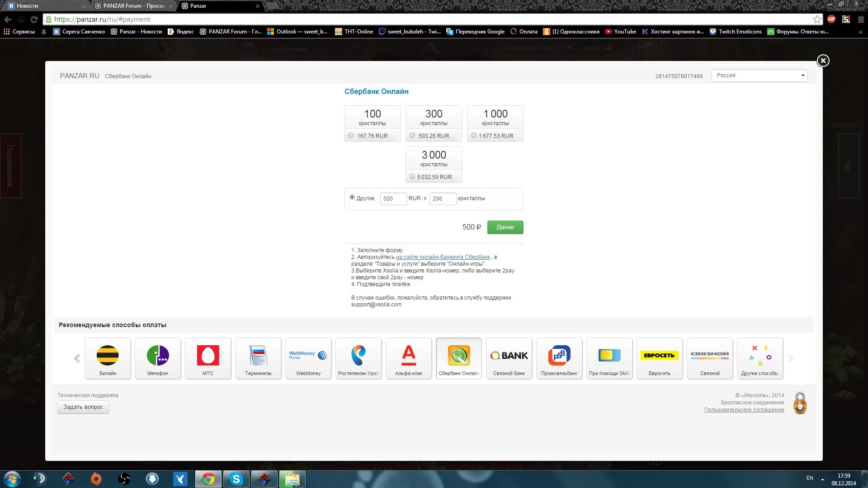Open Chrome menu hamburger icon
The height and width of the screenshot is (488, 868).
861,19
